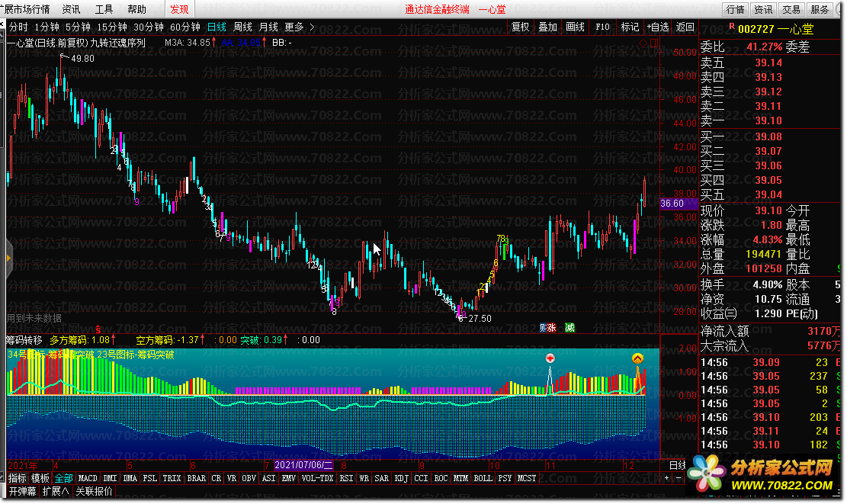
Task: Select the BOLL indicator
Action: [483, 478]
